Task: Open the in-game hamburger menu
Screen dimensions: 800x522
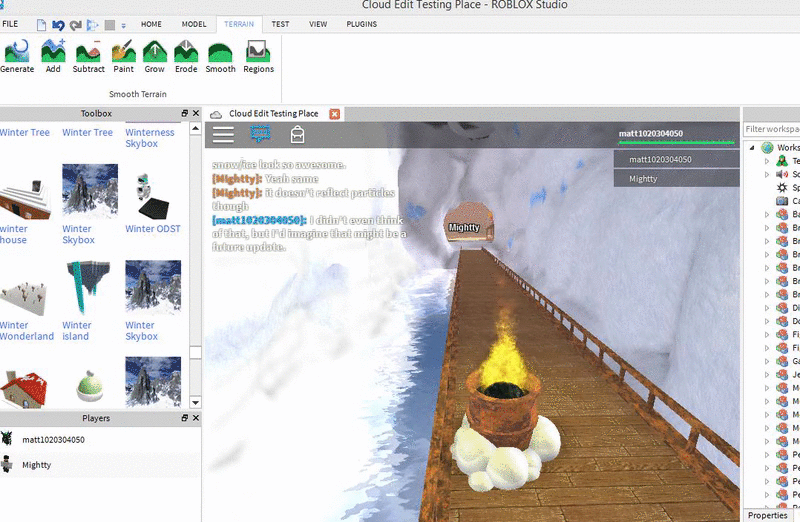Action: tap(223, 135)
